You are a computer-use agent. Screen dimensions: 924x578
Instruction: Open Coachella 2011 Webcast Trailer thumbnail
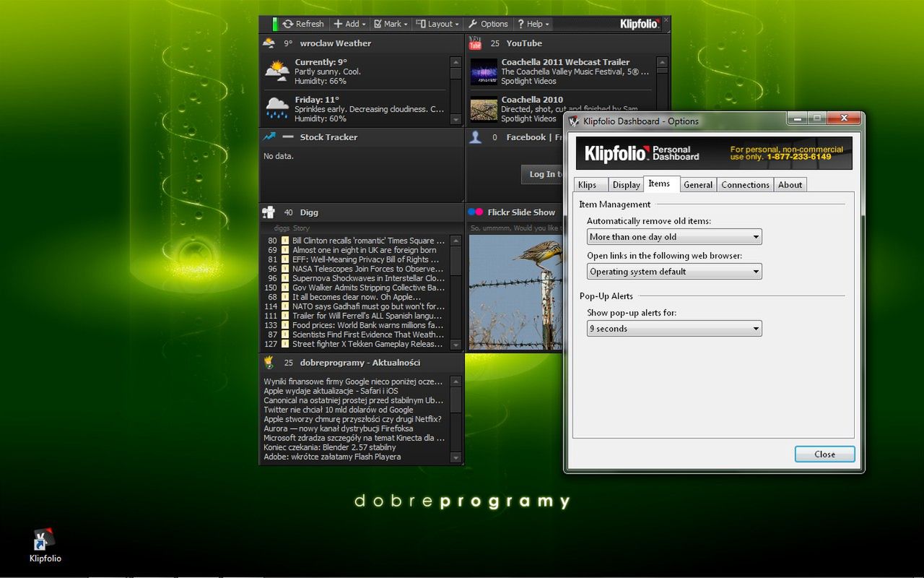[484, 72]
